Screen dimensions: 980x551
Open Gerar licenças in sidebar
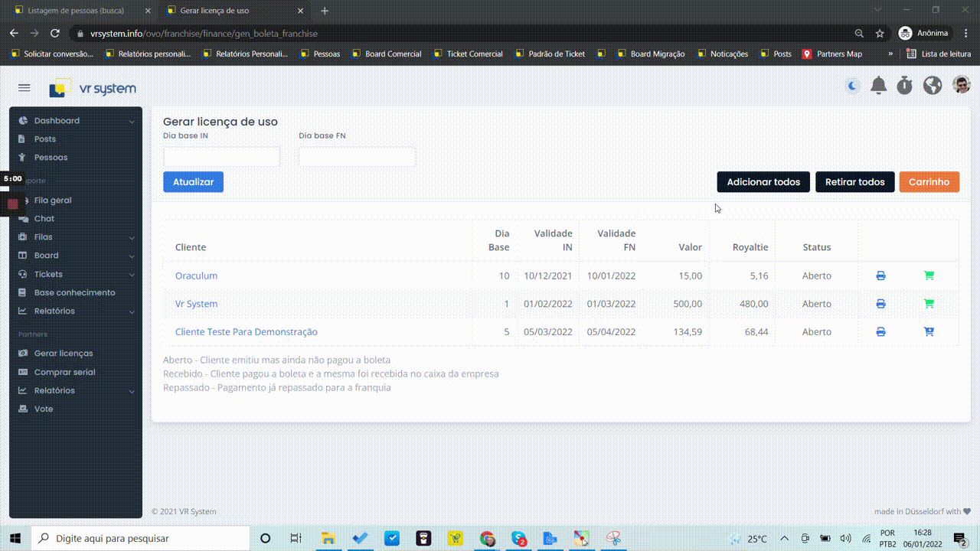tap(64, 354)
